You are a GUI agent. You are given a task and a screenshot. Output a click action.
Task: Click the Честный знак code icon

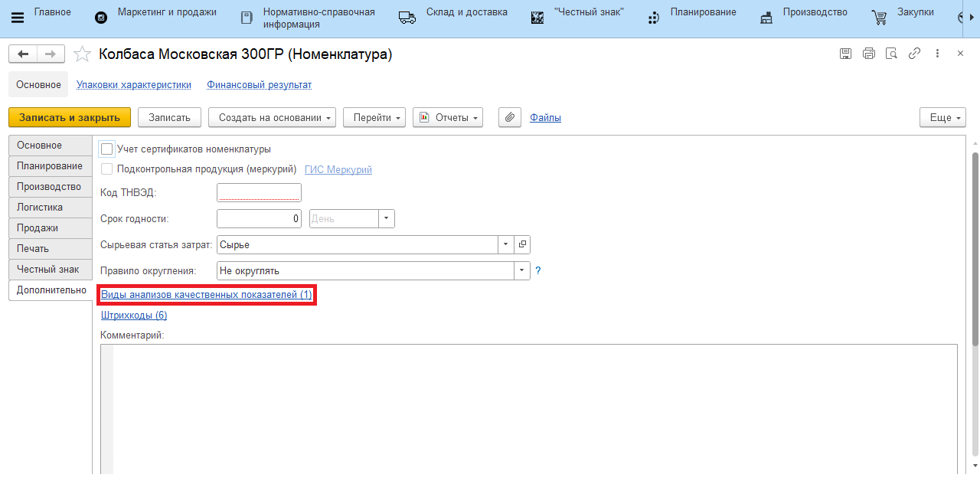[x=537, y=18]
